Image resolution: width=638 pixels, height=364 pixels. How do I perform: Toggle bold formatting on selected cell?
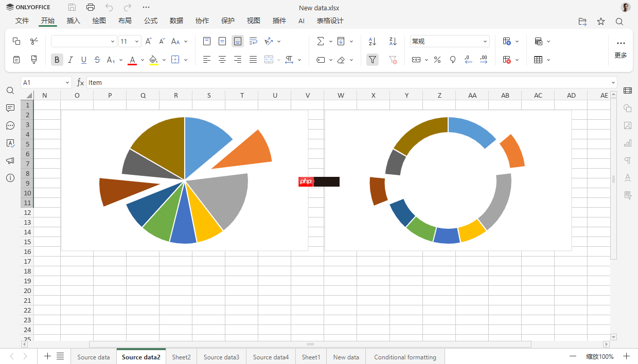[x=57, y=60]
